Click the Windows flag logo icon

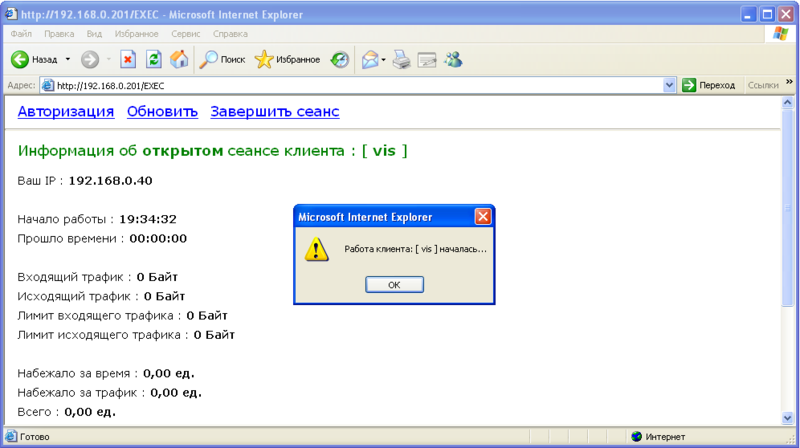pos(780,34)
